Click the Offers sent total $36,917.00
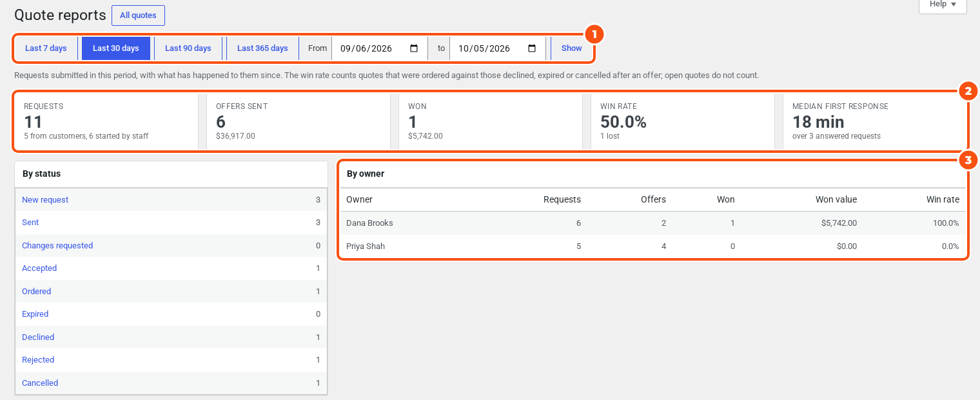 tap(235, 136)
